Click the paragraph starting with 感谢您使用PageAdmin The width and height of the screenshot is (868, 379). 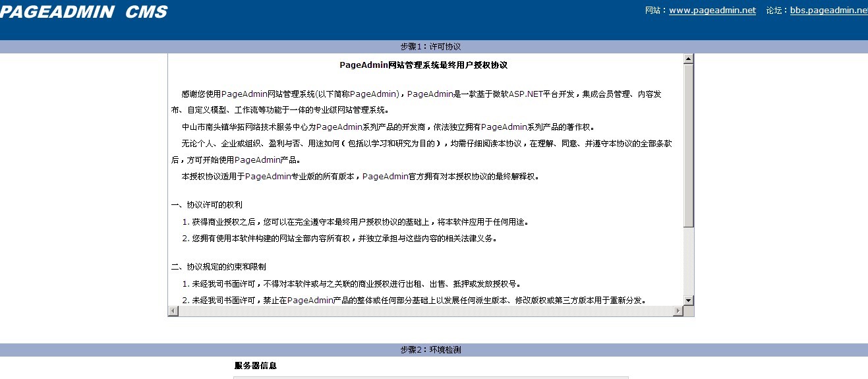pos(422,94)
